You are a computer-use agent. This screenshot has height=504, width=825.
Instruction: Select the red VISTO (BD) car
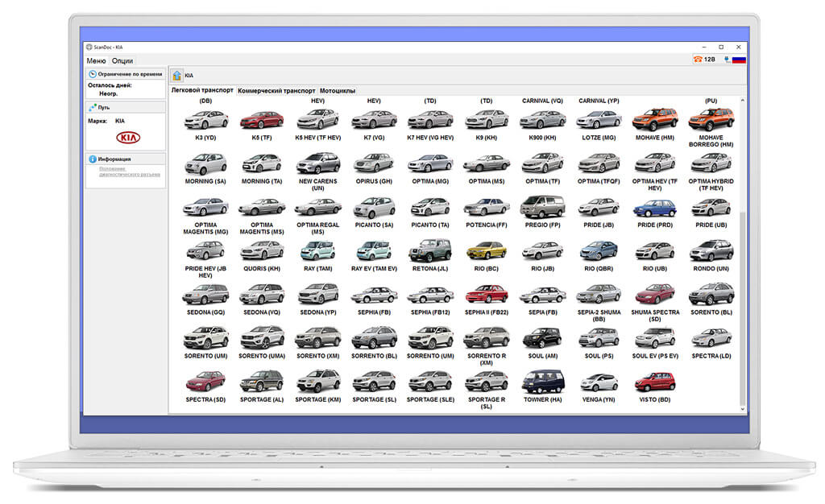[654, 382]
